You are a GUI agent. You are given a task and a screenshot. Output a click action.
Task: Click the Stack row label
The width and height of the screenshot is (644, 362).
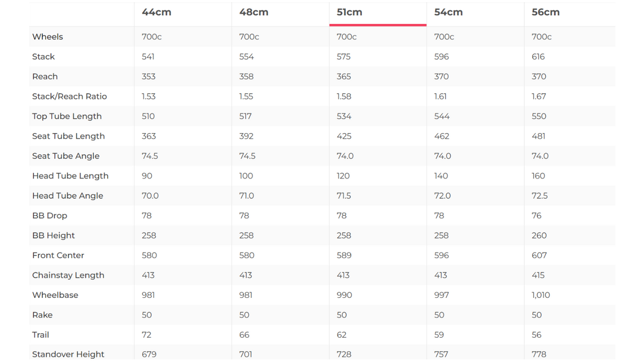pyautogui.click(x=43, y=57)
